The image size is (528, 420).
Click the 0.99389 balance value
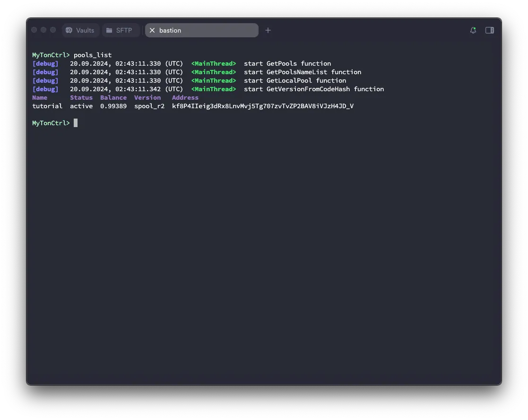113,106
